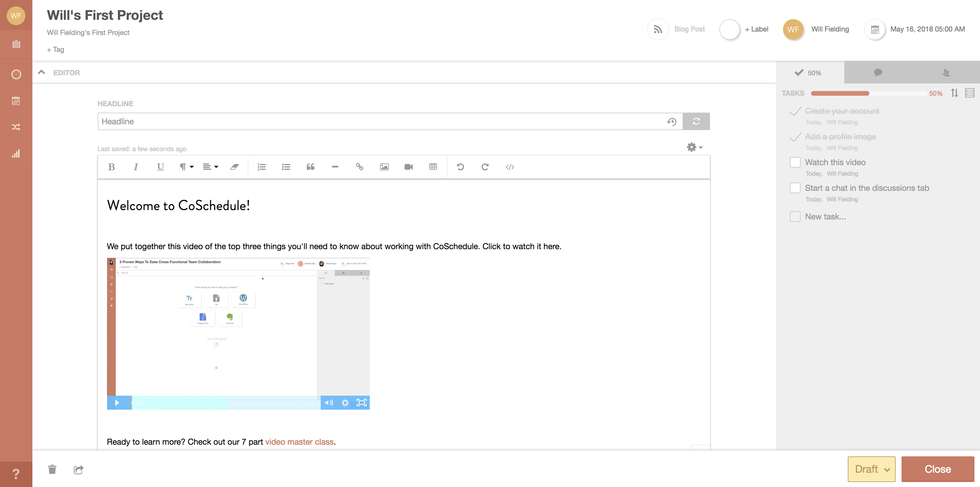Reorder tasks with sort arrows icon
Viewport: 980px width, 487px height.
coord(954,93)
